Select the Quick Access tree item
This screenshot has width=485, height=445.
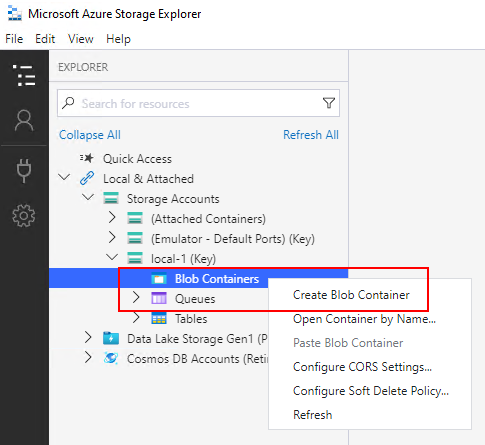137,159
